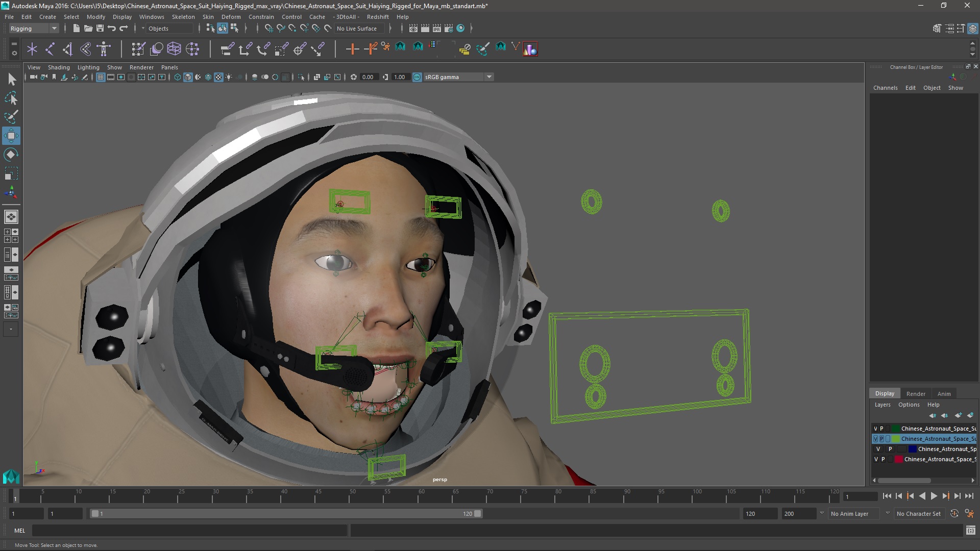Click the blue layer color swatch

(913, 449)
